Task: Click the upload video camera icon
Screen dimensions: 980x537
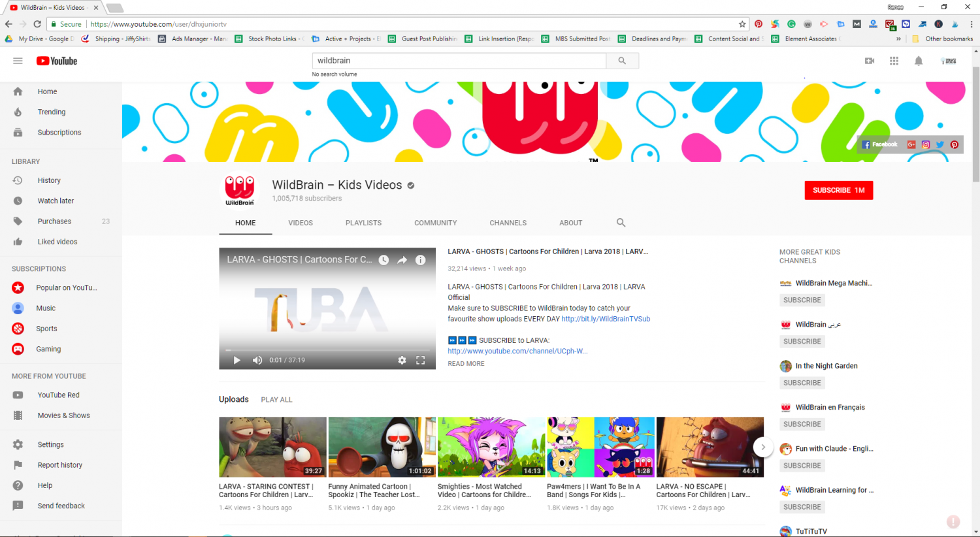Action: [870, 61]
